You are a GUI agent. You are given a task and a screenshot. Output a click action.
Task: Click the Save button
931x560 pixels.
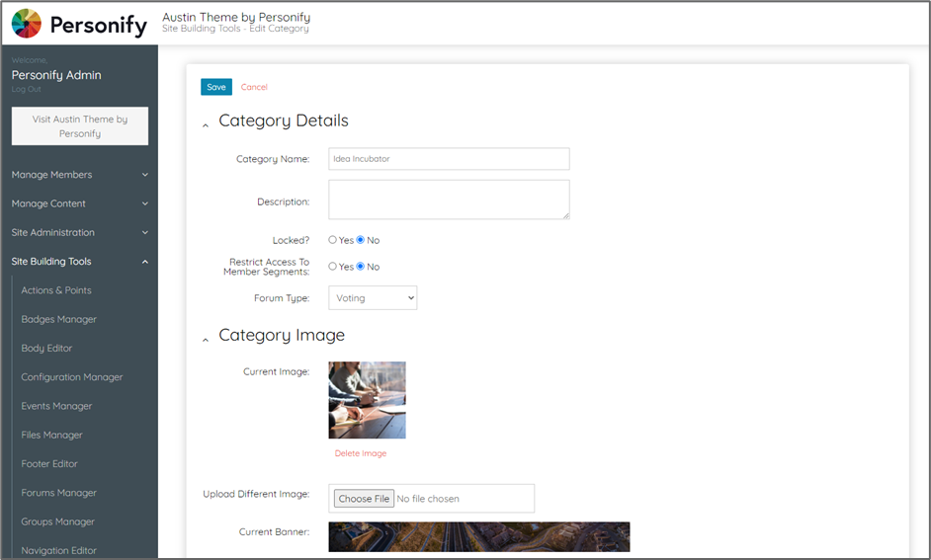(x=215, y=87)
